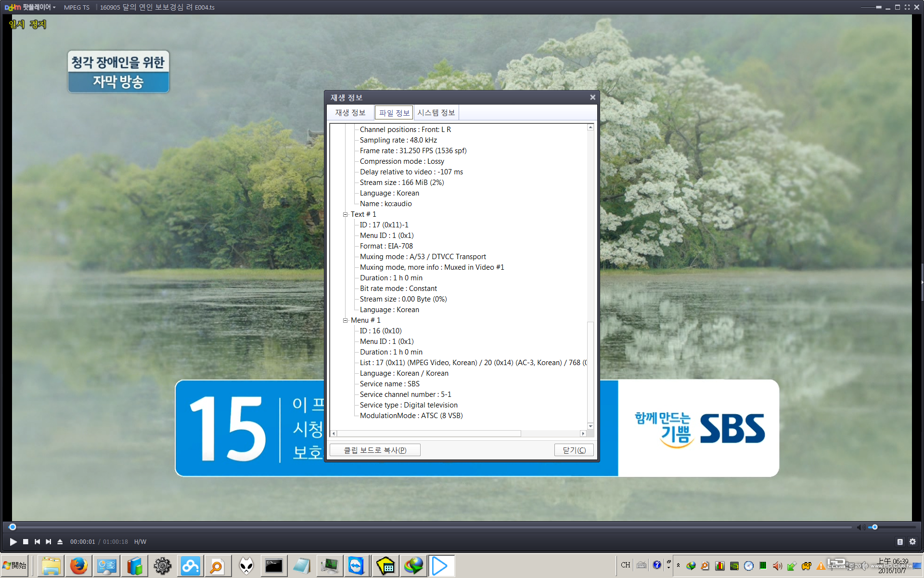The image size is (924, 578).
Task: Open player settings gear icon
Action: [912, 541]
